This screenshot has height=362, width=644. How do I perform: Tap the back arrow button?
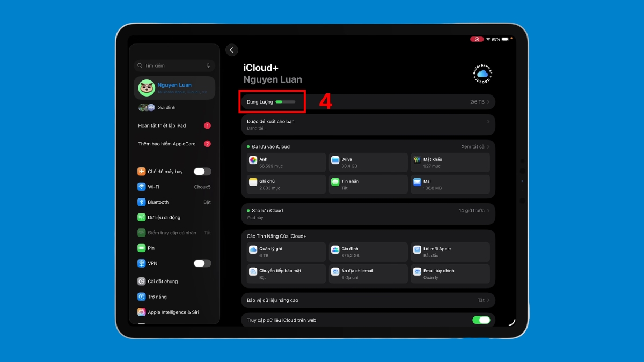pos(232,50)
